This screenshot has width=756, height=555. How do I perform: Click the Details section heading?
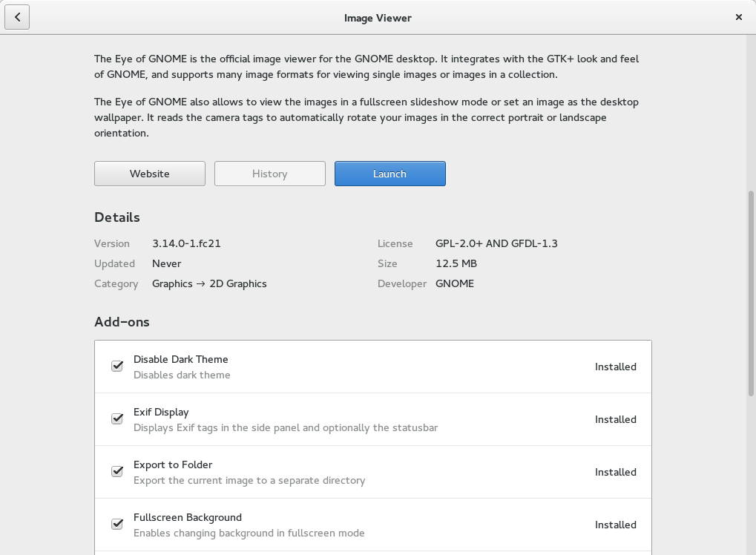coord(117,217)
